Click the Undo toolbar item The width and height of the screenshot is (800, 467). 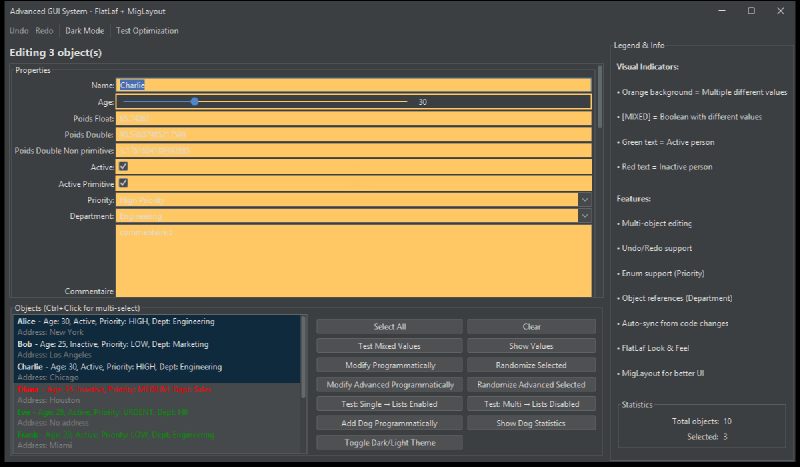(19, 31)
